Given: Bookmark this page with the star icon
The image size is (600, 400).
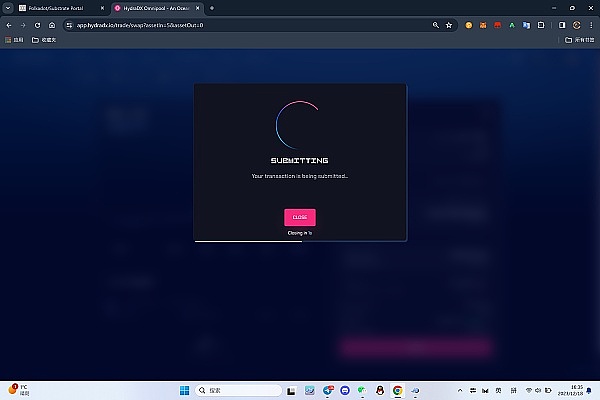Looking at the screenshot, I should click(x=449, y=24).
